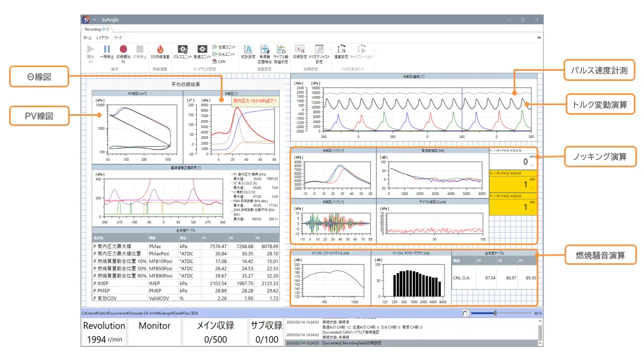Image resolution: width=644 pixels, height=356 pixels.
Task: Open 高速ユニット hardware settings
Action: pyautogui.click(x=202, y=49)
